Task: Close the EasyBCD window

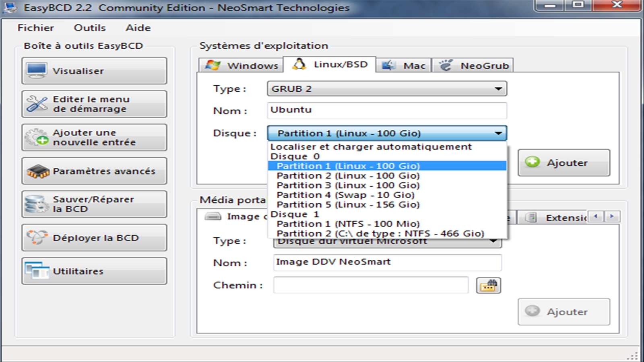Action: (617, 5)
